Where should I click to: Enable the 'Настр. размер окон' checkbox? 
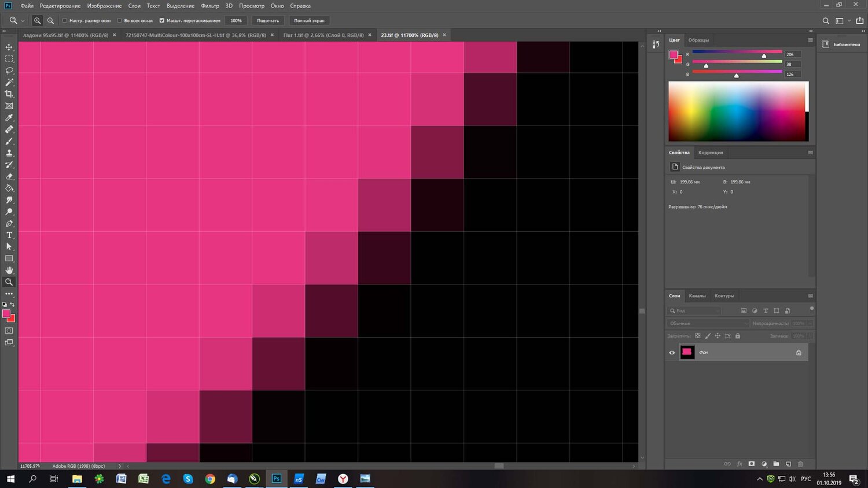tap(65, 21)
